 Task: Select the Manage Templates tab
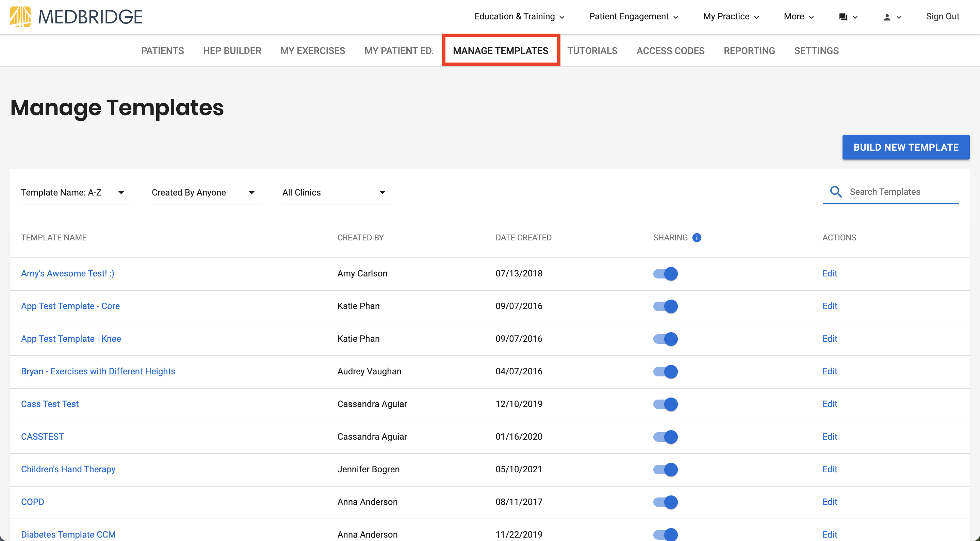click(x=501, y=51)
